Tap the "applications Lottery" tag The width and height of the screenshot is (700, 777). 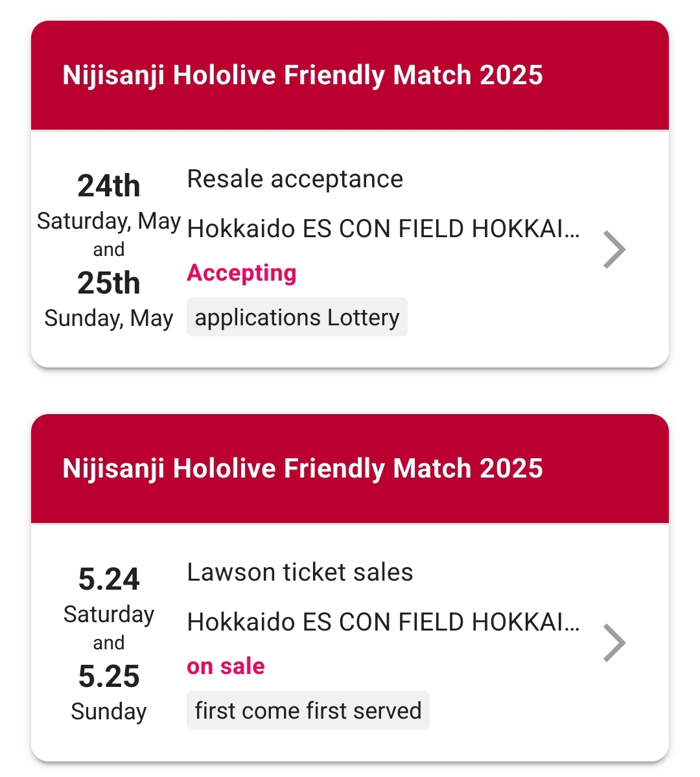click(x=297, y=318)
